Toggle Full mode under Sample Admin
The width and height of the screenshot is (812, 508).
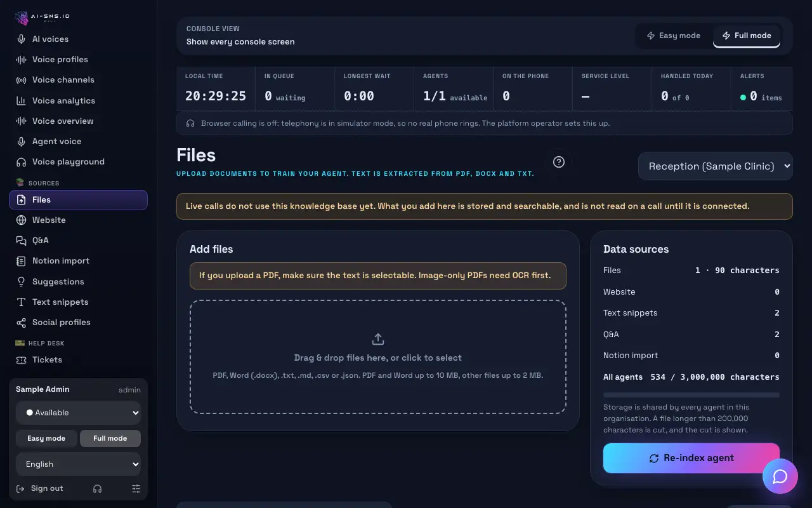(110, 438)
